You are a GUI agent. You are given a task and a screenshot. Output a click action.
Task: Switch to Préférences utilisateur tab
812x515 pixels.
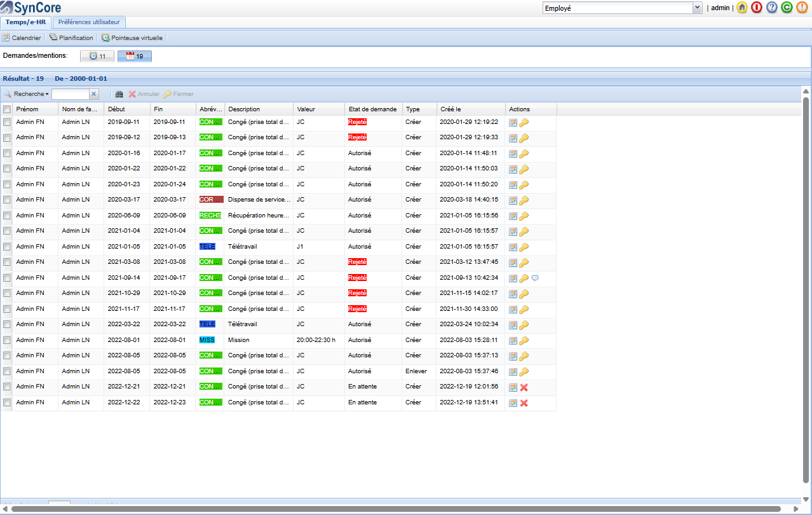pos(89,22)
